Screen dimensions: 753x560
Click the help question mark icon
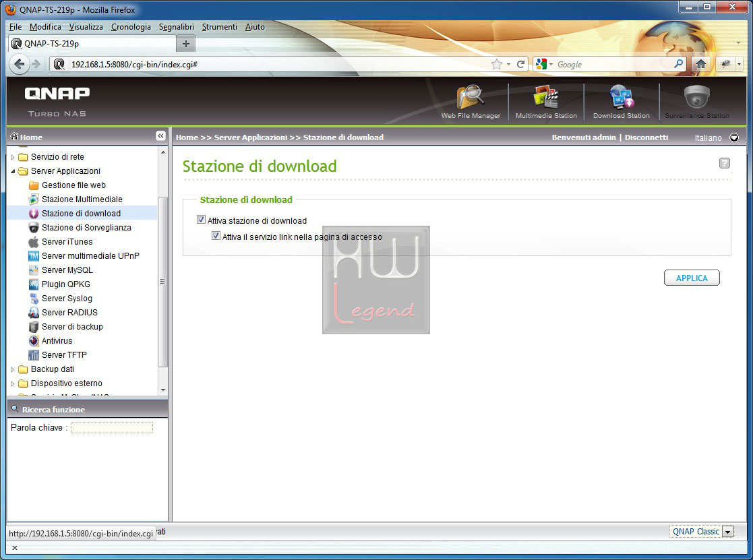pos(724,163)
